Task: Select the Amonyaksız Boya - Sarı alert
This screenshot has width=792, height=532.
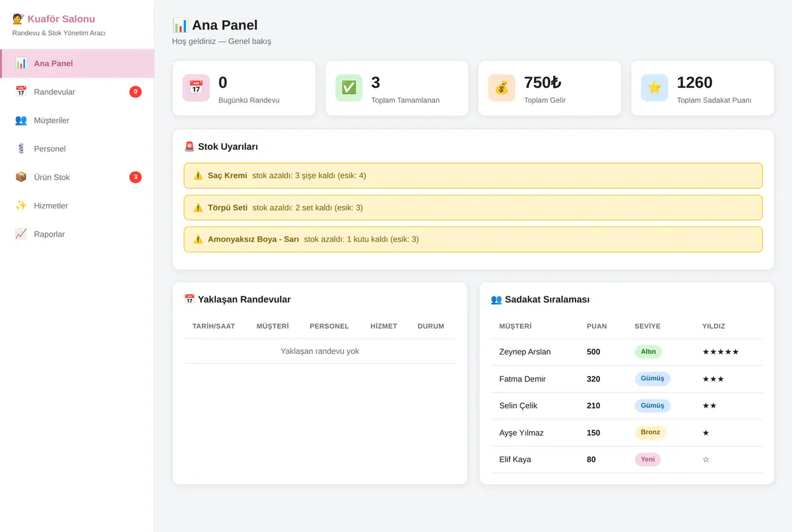Action: (x=473, y=239)
